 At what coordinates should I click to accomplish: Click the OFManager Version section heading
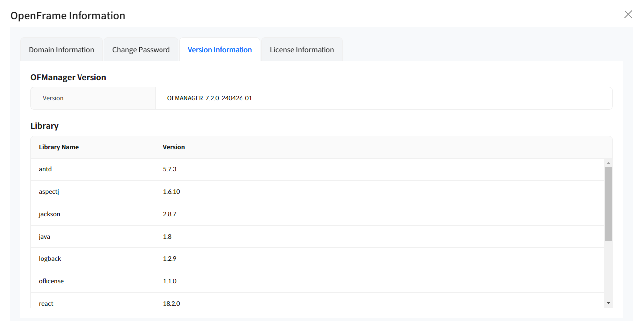pyautogui.click(x=68, y=77)
